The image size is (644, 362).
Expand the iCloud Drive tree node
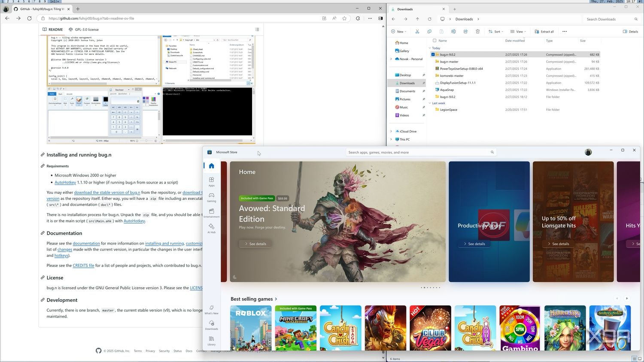coord(391,132)
